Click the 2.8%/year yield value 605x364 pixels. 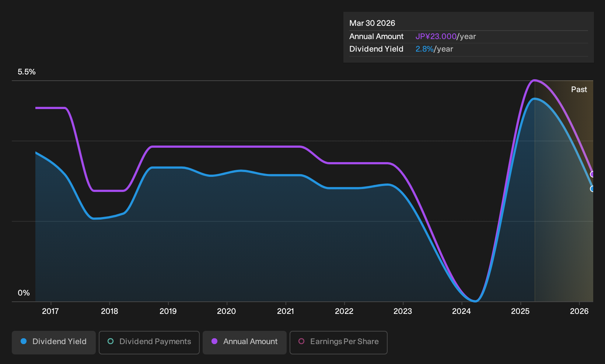click(x=434, y=49)
